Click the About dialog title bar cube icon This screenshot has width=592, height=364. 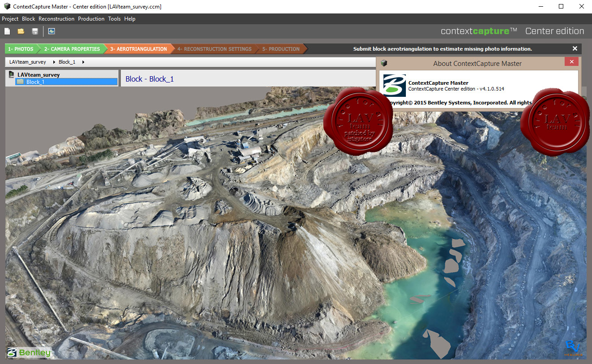[384, 63]
